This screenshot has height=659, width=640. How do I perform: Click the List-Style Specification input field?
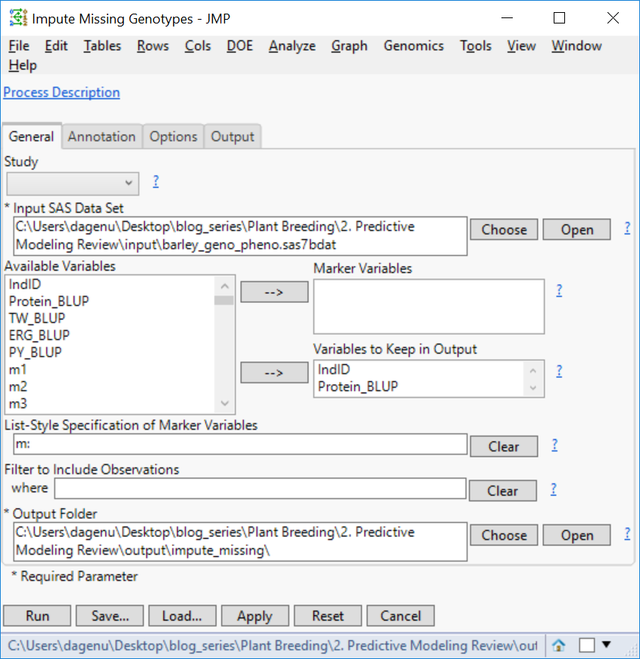(x=240, y=444)
